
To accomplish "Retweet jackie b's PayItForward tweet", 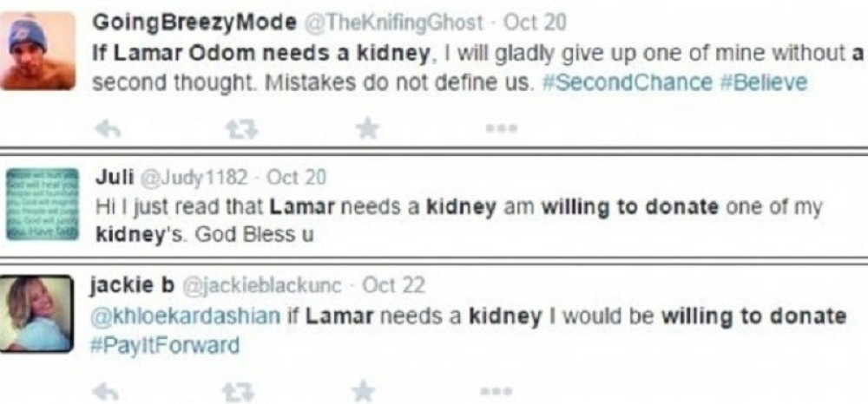I will coord(235,392).
